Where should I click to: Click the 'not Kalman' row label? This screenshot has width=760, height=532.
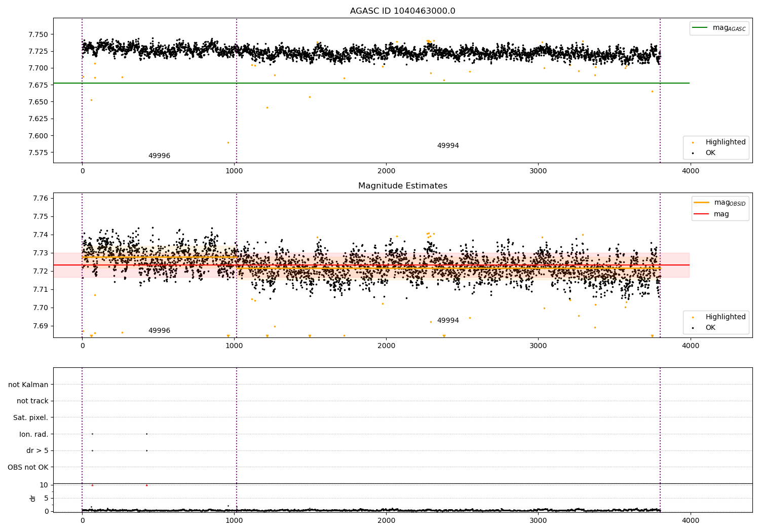28,385
